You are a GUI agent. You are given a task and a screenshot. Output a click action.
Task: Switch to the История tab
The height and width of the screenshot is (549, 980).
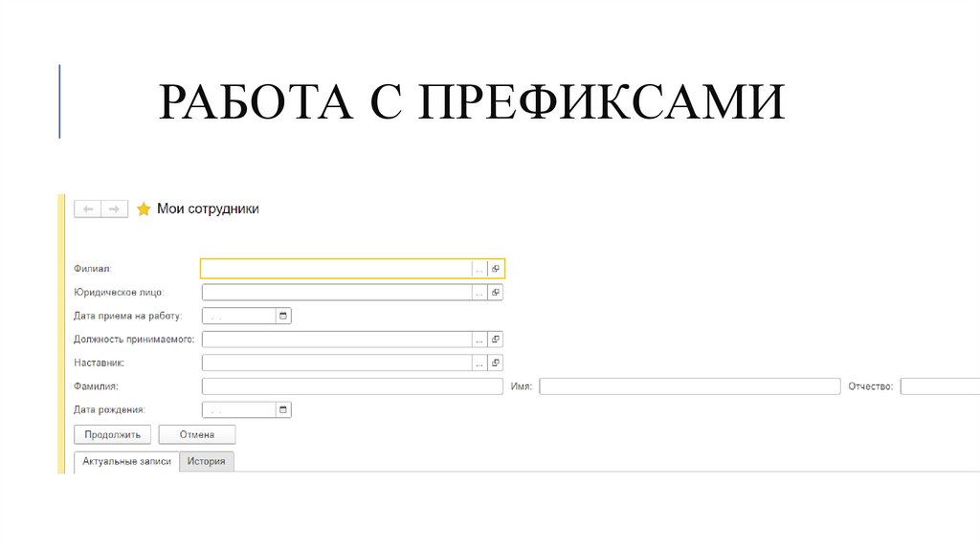tap(207, 462)
